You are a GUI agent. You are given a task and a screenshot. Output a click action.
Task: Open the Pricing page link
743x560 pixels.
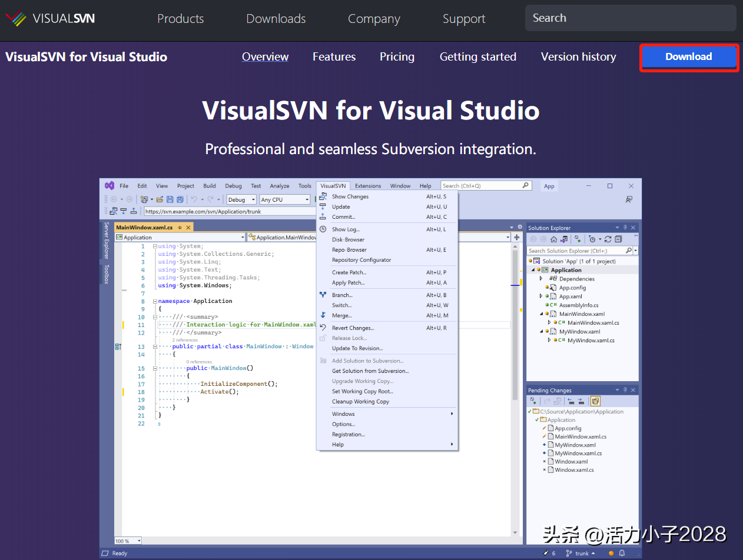point(397,57)
